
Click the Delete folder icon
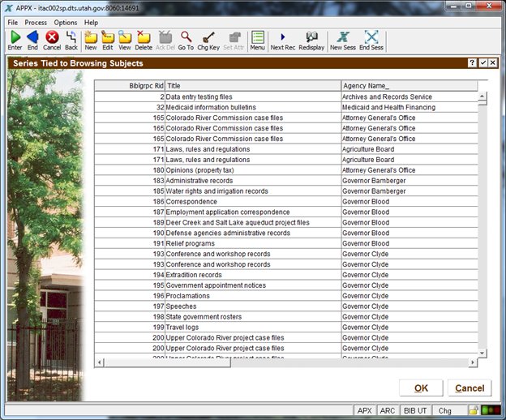144,37
